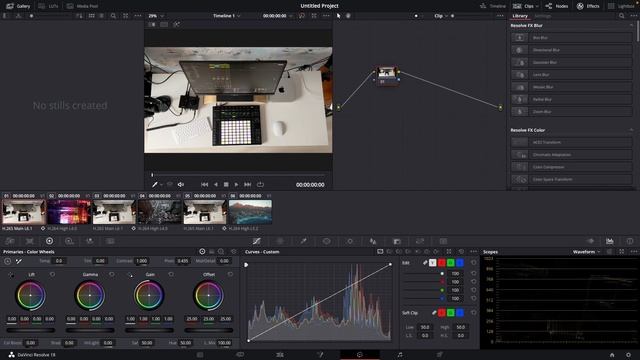This screenshot has height=360, width=640.
Task: Select the Chromatic Adaptation effect
Action: click(571, 155)
